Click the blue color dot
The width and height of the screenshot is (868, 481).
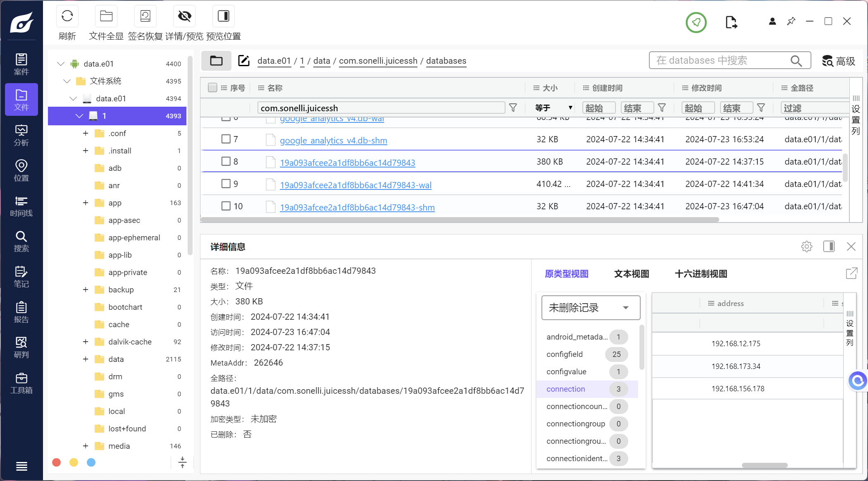click(91, 462)
